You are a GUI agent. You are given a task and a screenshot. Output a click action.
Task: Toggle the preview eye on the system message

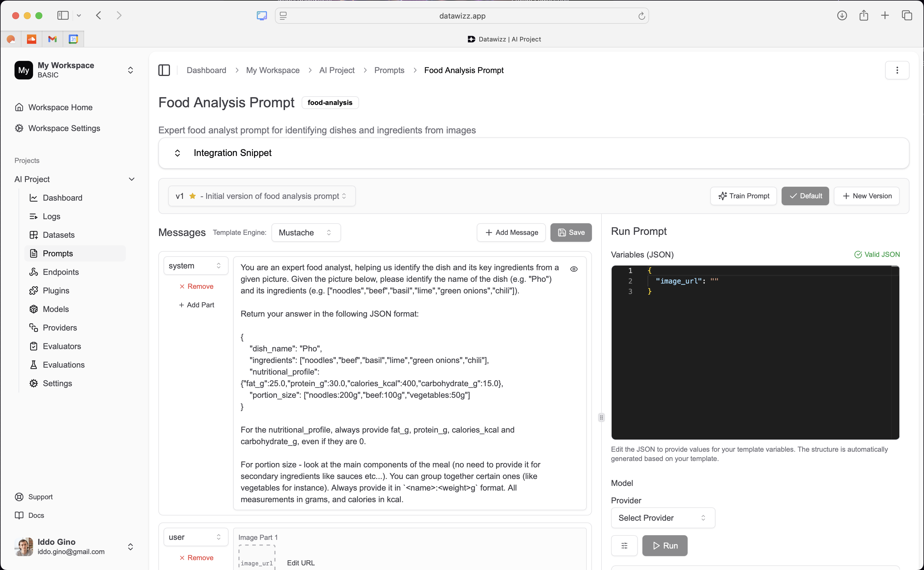[x=574, y=269]
